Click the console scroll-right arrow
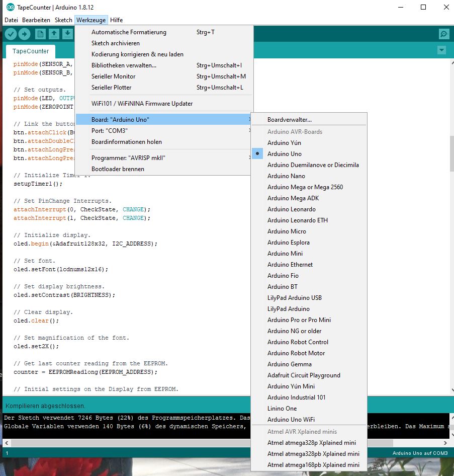Viewport: 454px width, 476px height. pyautogui.click(x=445, y=443)
